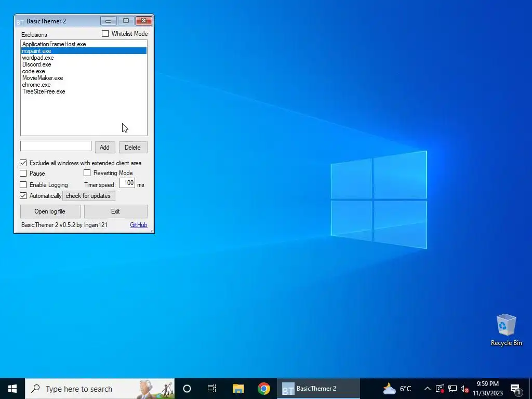This screenshot has width=532, height=399.
Task: Open Task View on the taskbar
Action: [x=212, y=389]
